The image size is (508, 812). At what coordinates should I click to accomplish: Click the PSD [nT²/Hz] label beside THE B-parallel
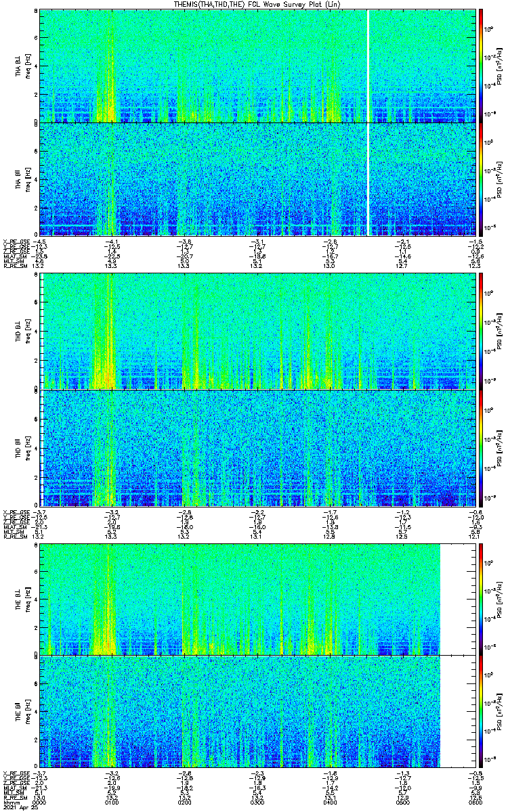pos(499,713)
